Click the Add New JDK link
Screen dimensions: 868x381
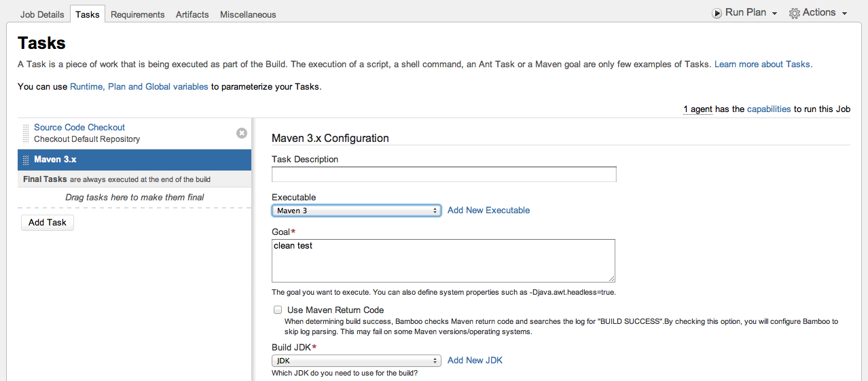(475, 361)
